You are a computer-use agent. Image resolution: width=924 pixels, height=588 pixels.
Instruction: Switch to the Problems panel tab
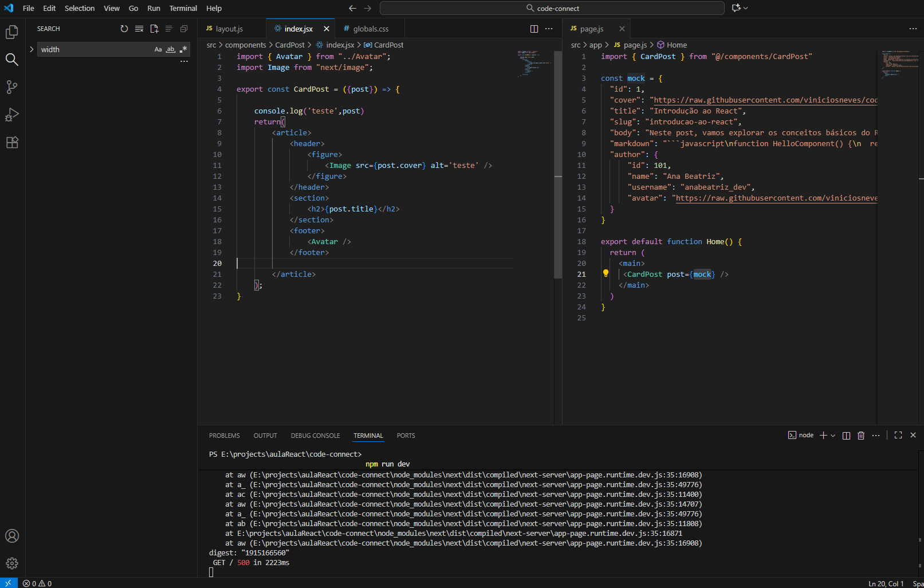[224, 436]
